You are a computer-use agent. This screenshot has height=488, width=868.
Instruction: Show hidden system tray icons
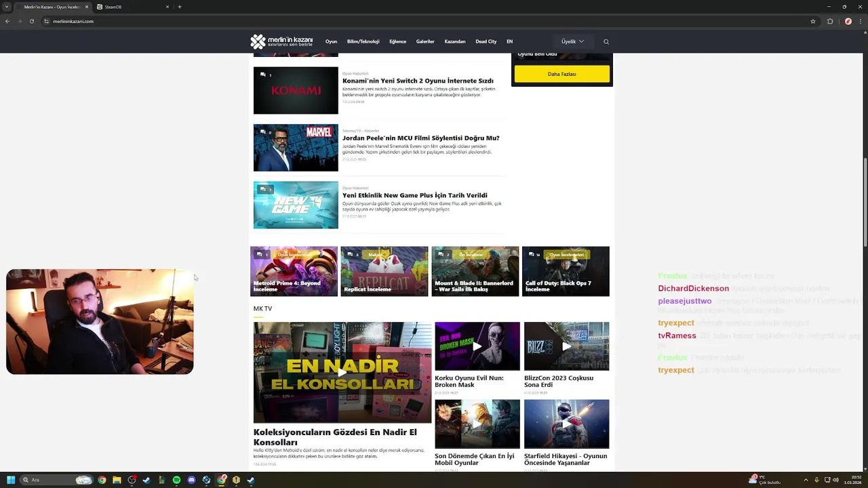(807, 480)
